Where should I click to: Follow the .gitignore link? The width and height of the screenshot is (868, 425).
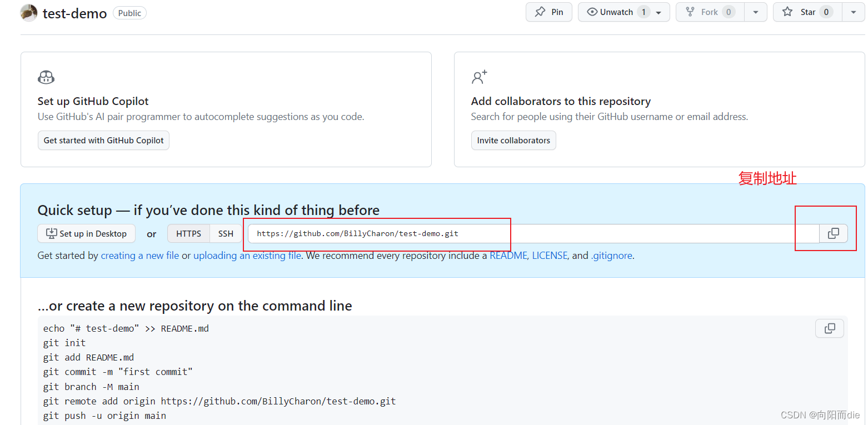[611, 256]
